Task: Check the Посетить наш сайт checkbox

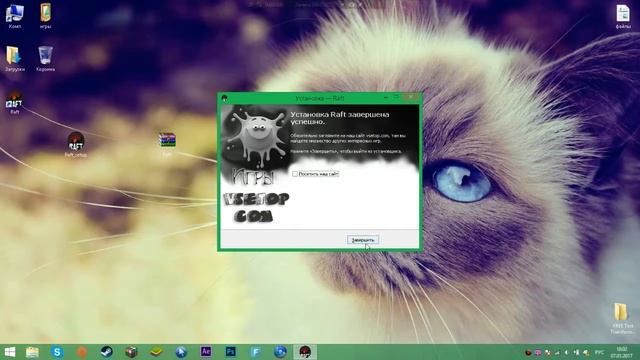Action: point(295,174)
